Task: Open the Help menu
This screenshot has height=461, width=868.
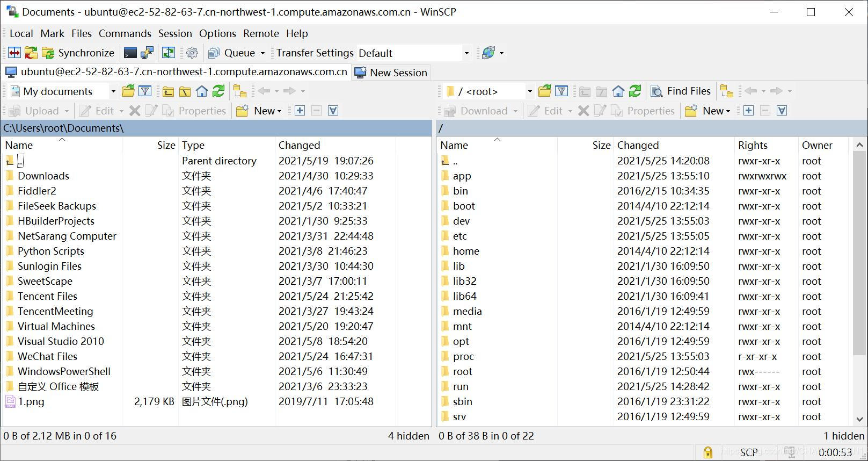Action: click(x=297, y=33)
